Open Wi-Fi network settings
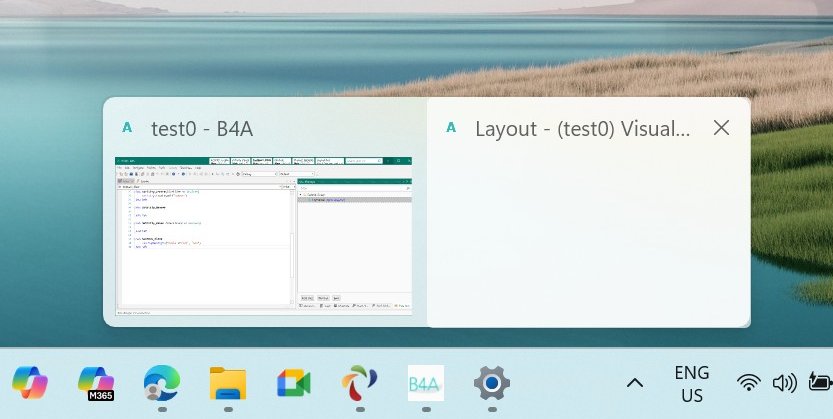This screenshot has width=833, height=419. pyautogui.click(x=749, y=382)
